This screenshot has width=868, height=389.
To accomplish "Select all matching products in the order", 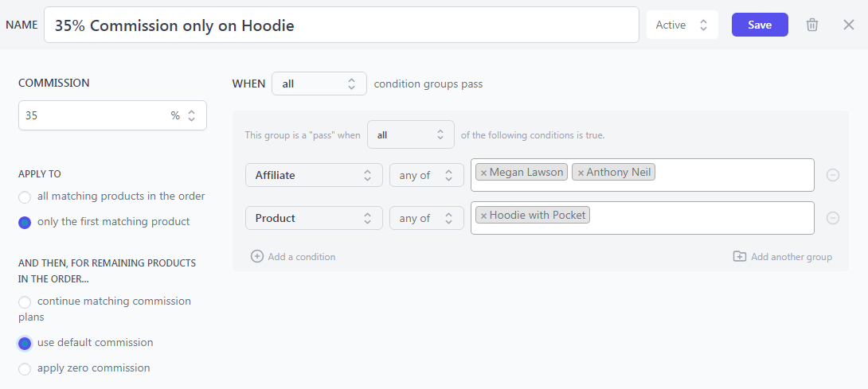I will point(25,197).
